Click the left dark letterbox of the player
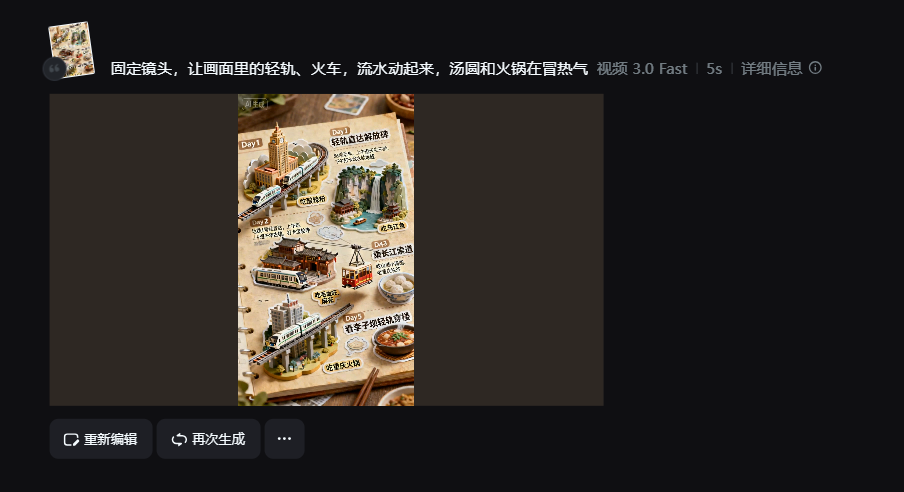Screen dimensions: 904x492 (144, 250)
